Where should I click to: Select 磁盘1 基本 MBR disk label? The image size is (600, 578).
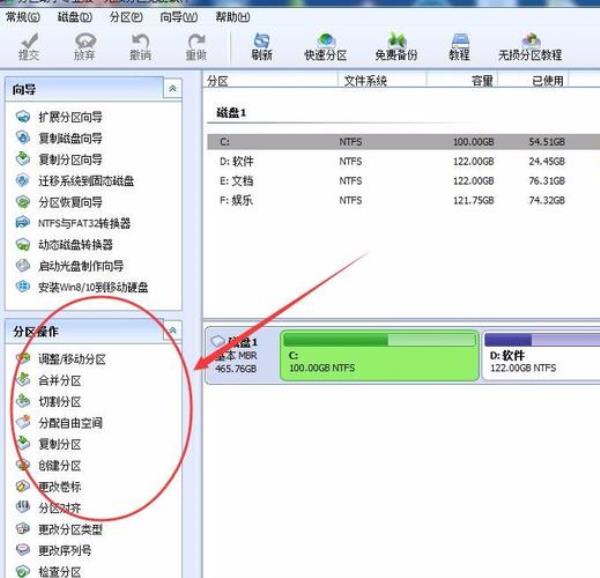click(242, 355)
